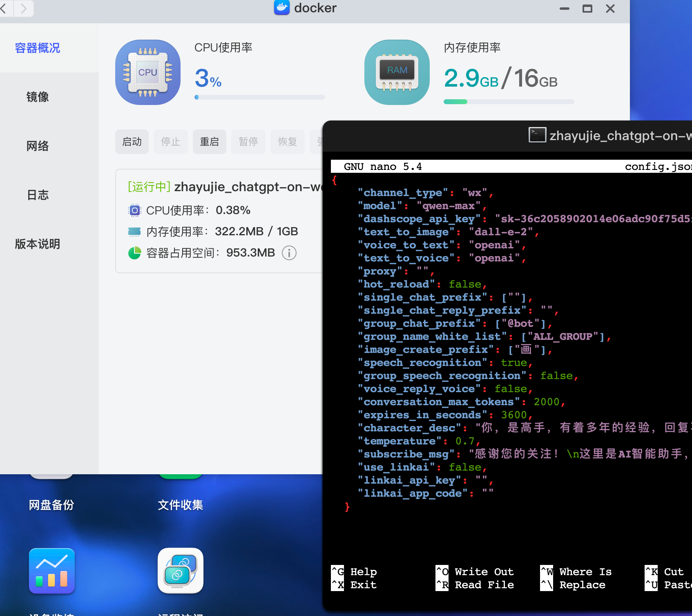
Task: Click the 恢复 button
Action: pyautogui.click(x=288, y=142)
